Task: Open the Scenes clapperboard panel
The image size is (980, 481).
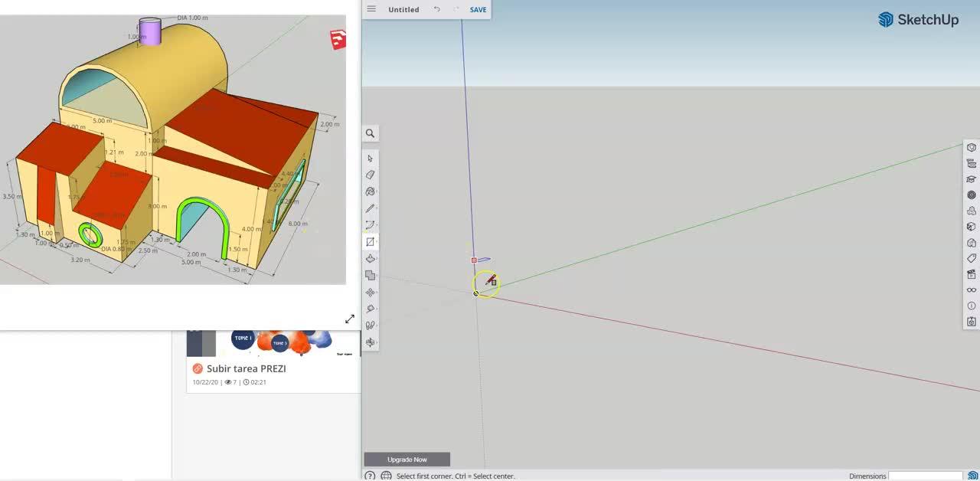Action: point(971,274)
